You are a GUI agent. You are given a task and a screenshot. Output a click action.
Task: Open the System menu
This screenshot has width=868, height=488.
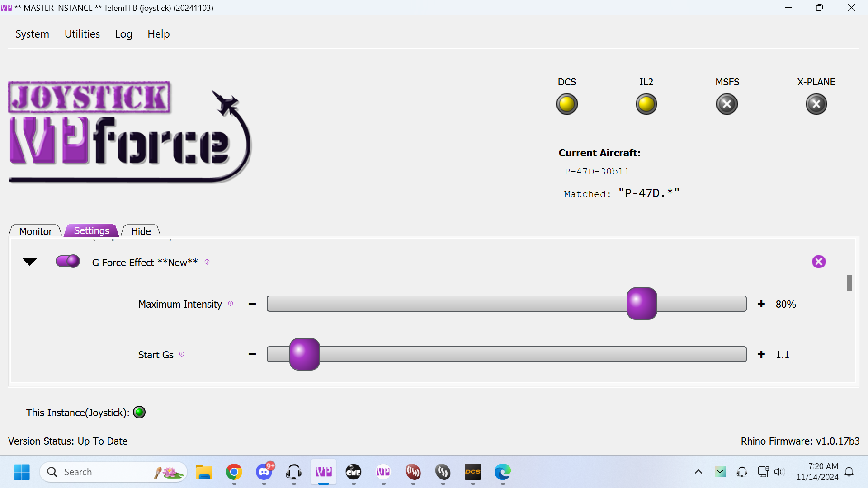32,34
